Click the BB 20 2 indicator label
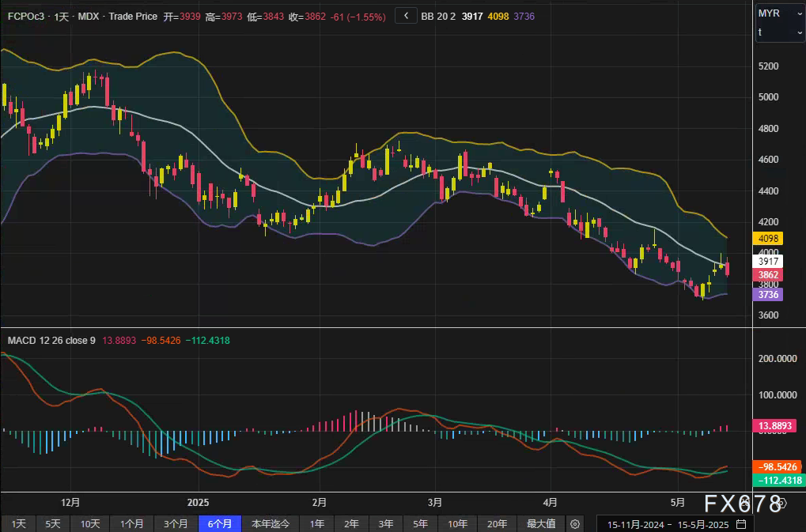The image size is (806, 532). 439,15
